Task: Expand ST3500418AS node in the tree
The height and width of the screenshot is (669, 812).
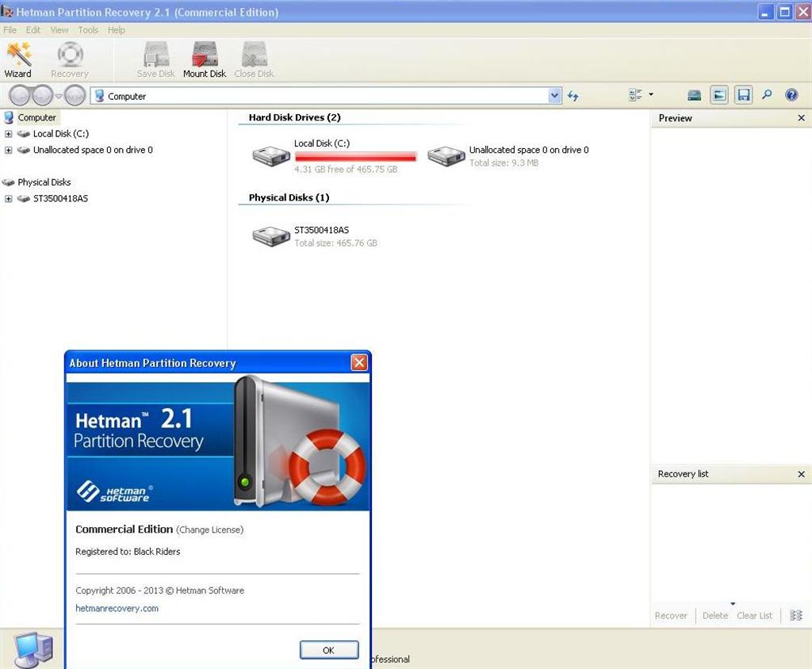Action: coord(9,198)
